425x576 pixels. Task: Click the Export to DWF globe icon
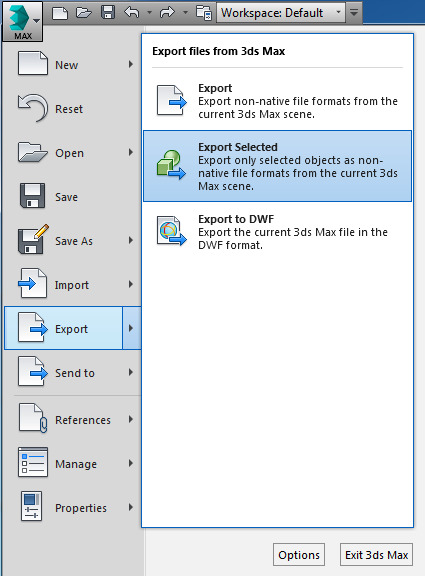[172, 231]
